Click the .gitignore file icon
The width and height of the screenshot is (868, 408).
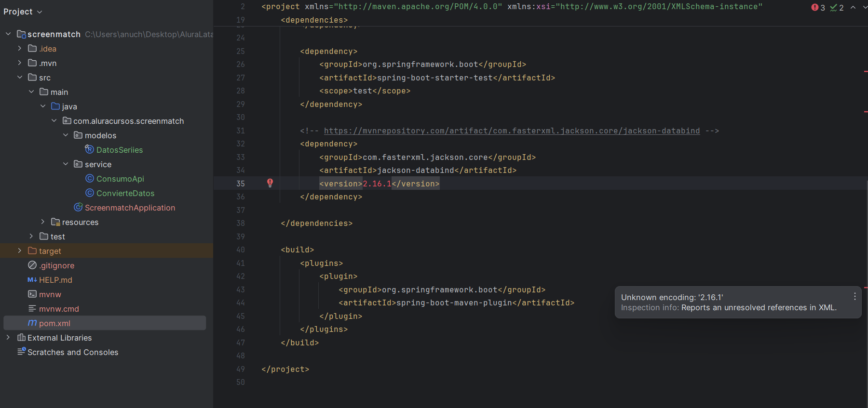click(x=32, y=265)
